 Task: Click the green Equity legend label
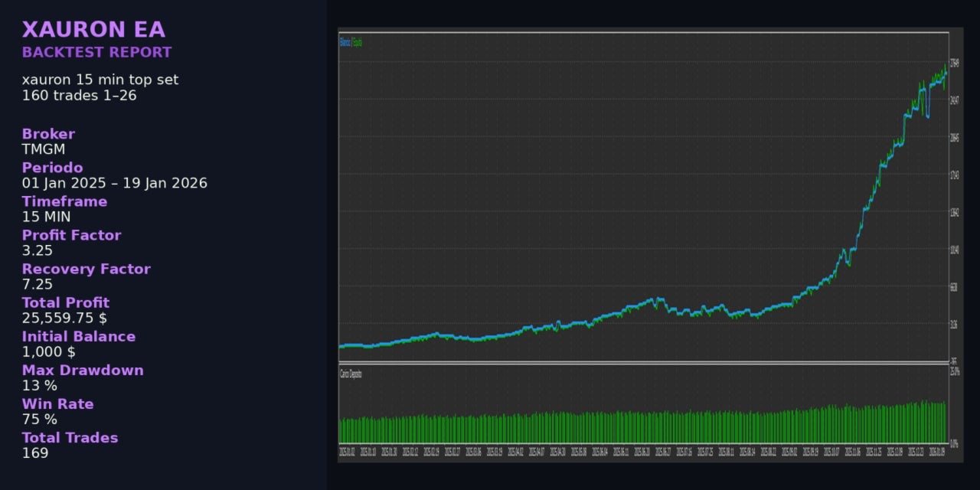coord(358,42)
